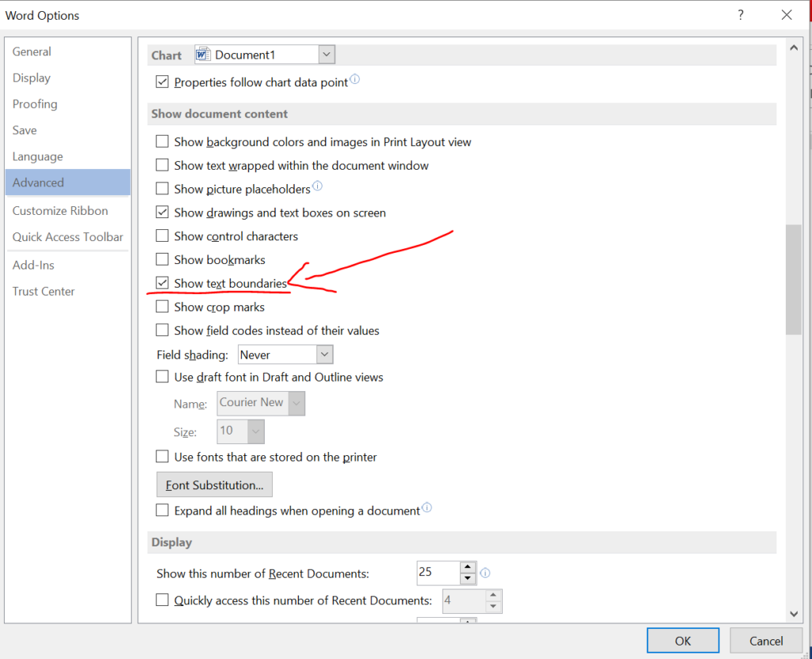
Task: Check Show picture placeholders
Action: click(x=162, y=189)
